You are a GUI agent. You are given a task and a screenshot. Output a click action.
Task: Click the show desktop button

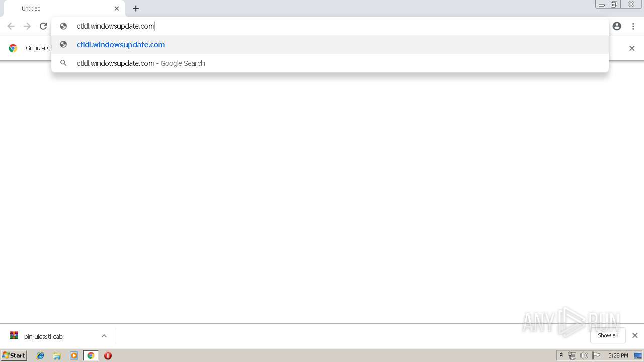(638, 355)
